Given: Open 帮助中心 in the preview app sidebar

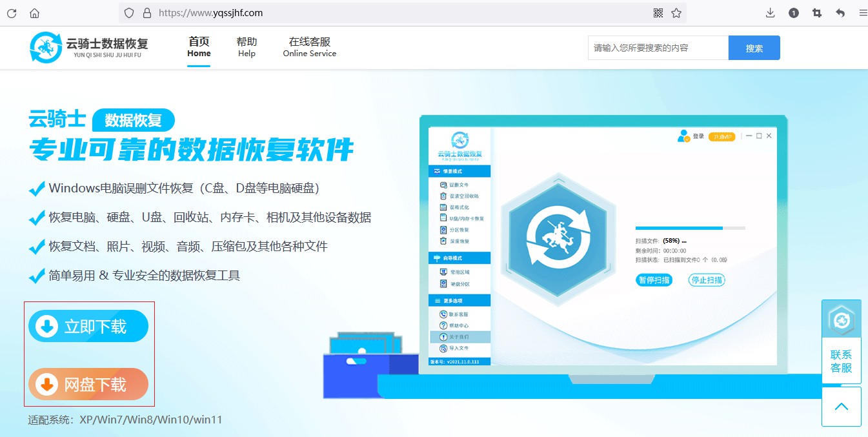Looking at the screenshot, I should (x=454, y=325).
